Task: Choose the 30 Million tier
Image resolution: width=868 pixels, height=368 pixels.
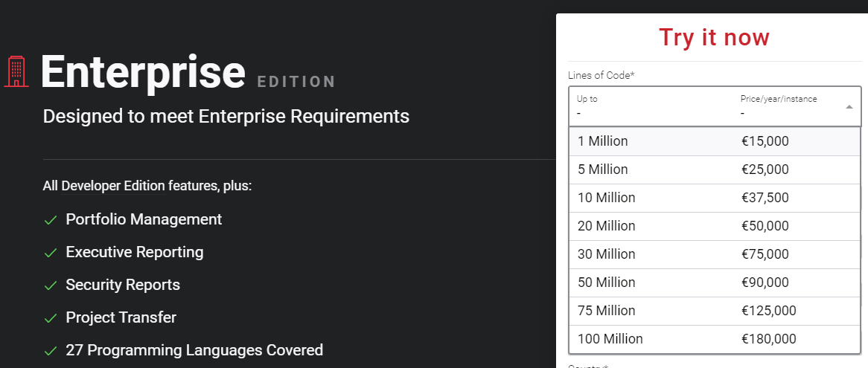Action: click(x=714, y=254)
